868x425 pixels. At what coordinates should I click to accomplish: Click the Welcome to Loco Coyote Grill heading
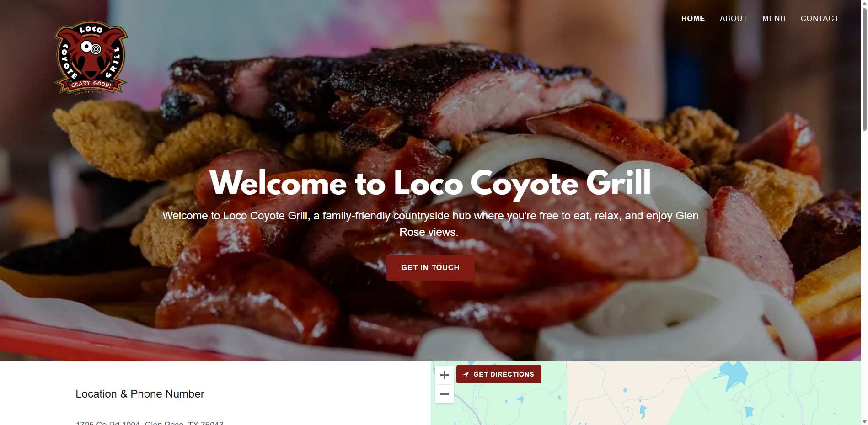pyautogui.click(x=430, y=183)
